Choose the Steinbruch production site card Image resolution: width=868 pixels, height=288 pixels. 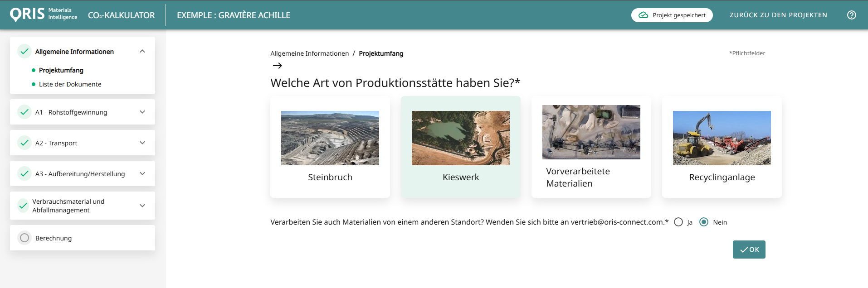coord(330,147)
